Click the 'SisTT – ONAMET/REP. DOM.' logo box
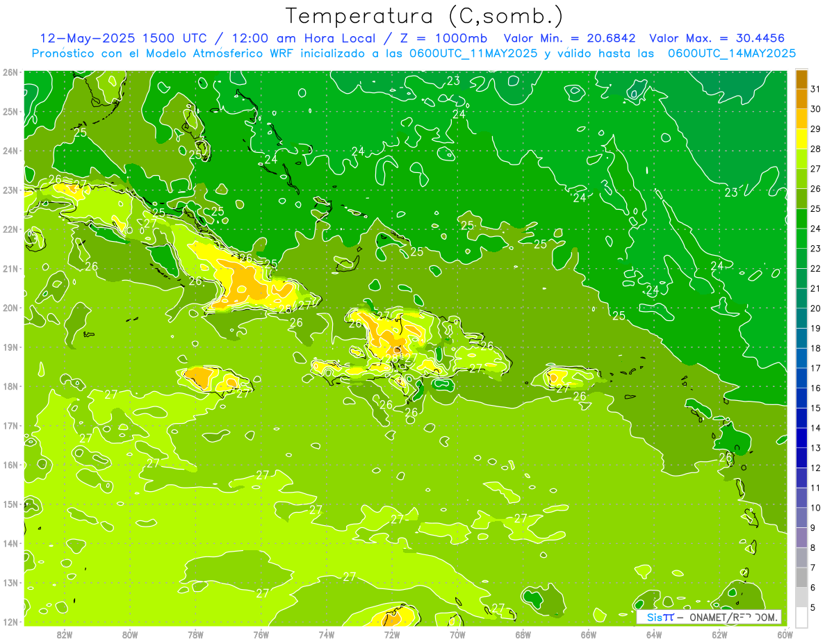This screenshot has width=834, height=644. tap(709, 617)
